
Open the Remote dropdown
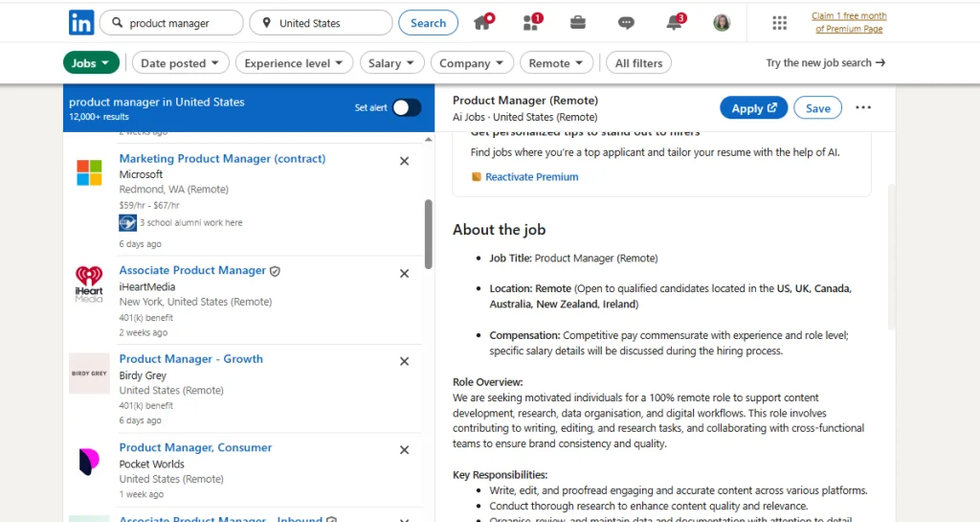[x=556, y=62]
